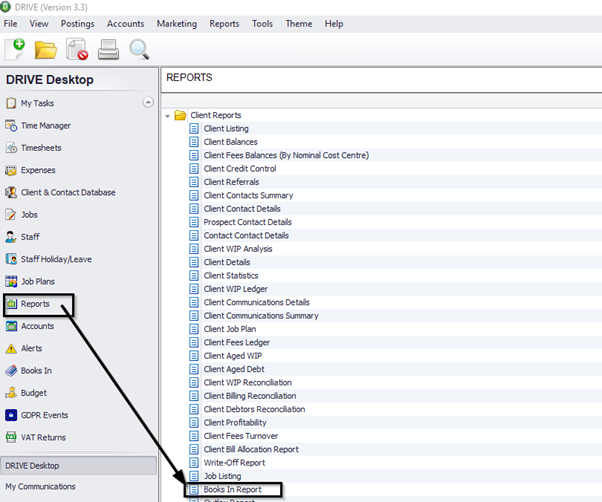Image resolution: width=602 pixels, height=502 pixels.
Task: Open the Accounts menu
Action: point(126,24)
